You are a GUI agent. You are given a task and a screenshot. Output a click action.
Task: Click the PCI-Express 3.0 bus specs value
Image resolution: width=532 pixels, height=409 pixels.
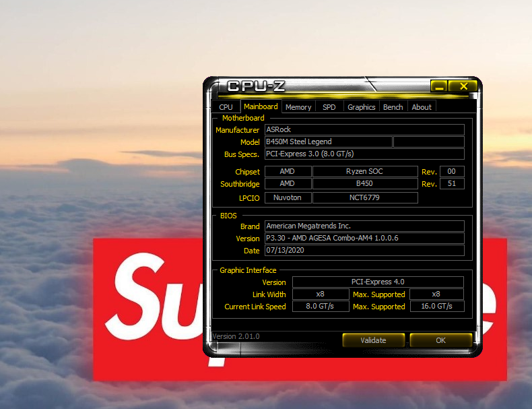tap(364, 154)
